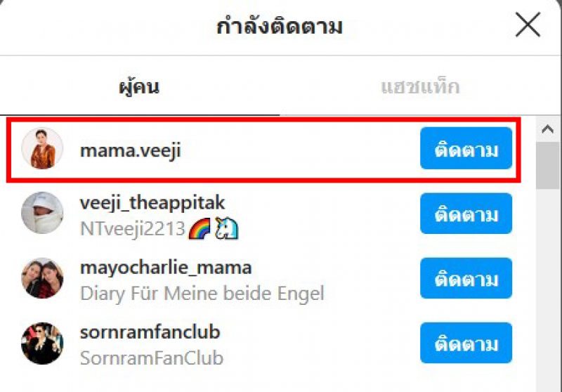
Task: Switch to the ผู้คน tab
Action: 139,87
